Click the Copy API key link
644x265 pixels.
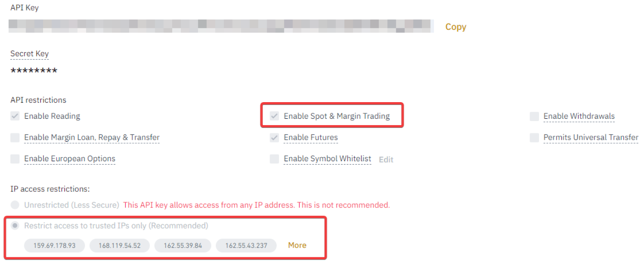[x=455, y=27]
